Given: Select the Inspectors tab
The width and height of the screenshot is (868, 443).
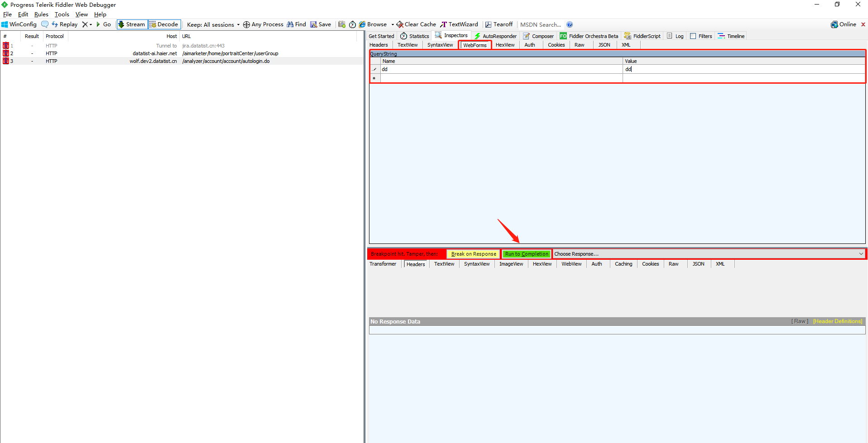Looking at the screenshot, I should pos(451,35).
